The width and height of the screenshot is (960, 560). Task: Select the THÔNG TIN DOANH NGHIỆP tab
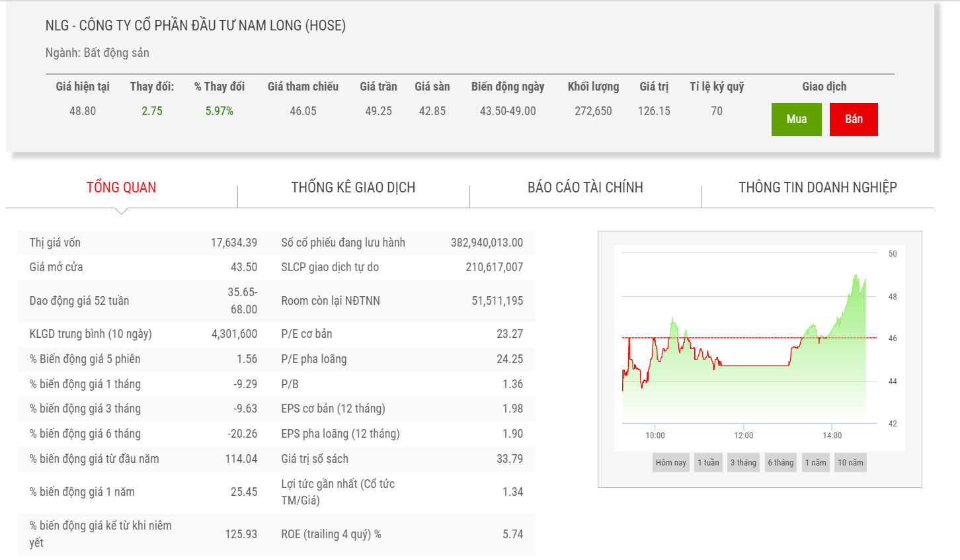pos(817,188)
